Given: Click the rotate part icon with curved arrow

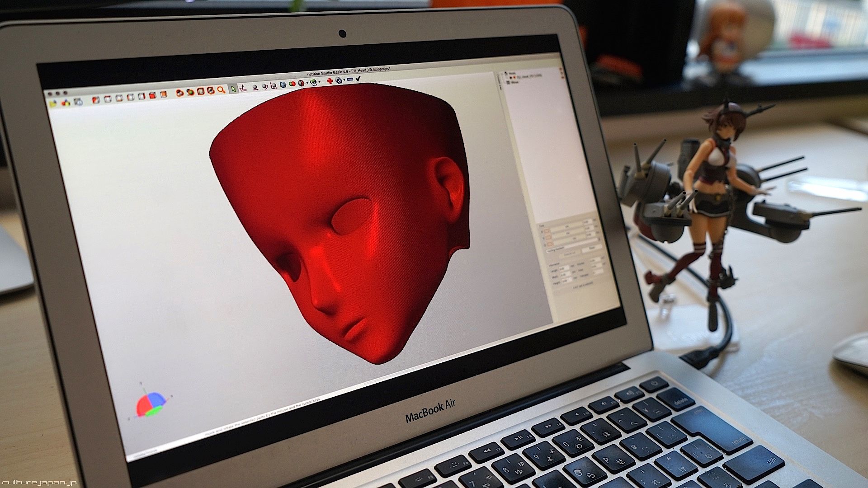Looking at the screenshot, I should [264, 86].
